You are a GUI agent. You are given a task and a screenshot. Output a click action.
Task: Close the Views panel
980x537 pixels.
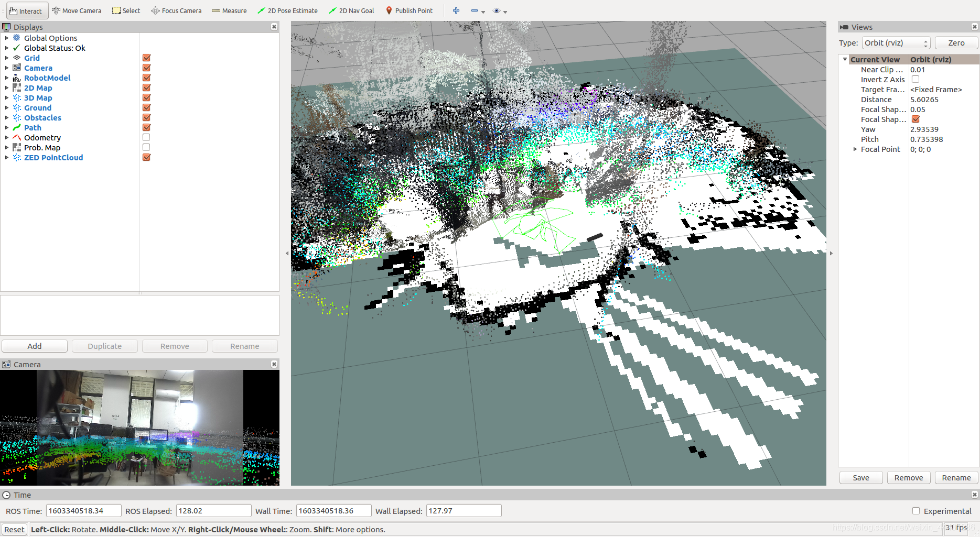coord(975,27)
